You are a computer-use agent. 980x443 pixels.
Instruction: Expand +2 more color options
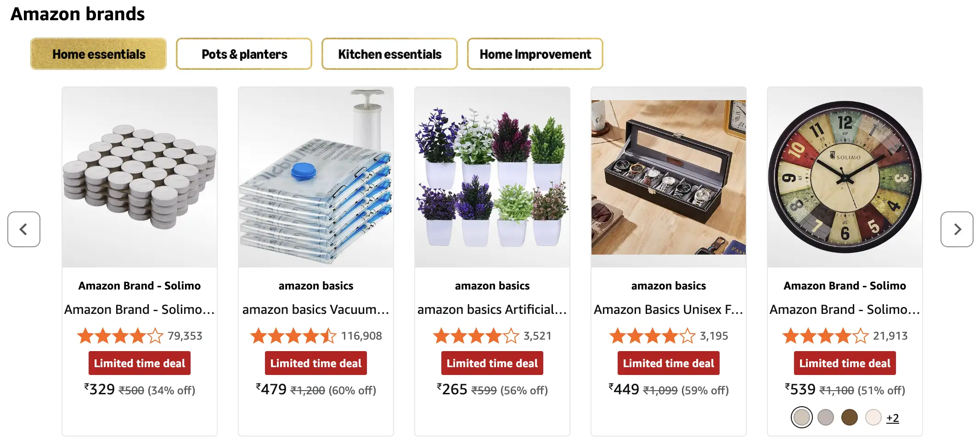(892, 418)
